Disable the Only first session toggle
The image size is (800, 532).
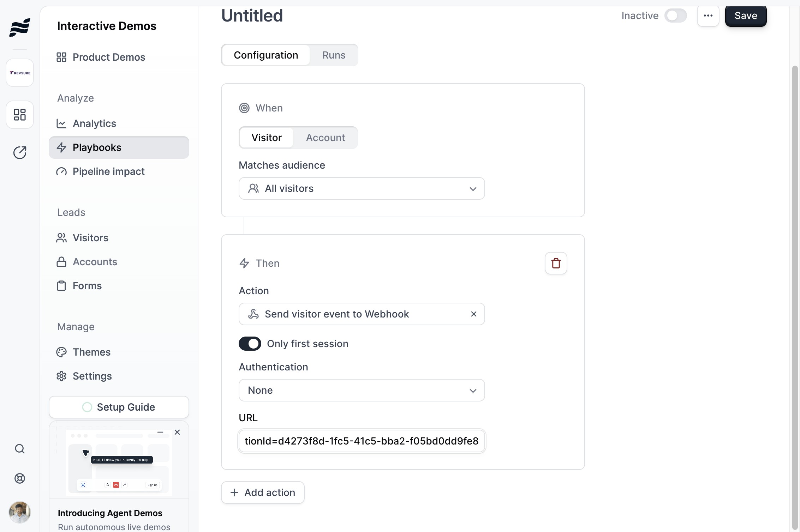[250, 344]
